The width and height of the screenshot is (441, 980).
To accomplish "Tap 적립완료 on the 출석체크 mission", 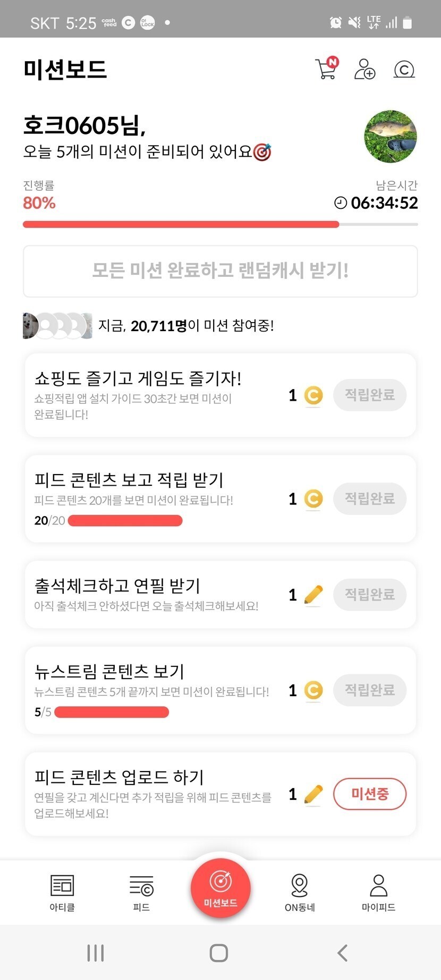I will [x=370, y=594].
